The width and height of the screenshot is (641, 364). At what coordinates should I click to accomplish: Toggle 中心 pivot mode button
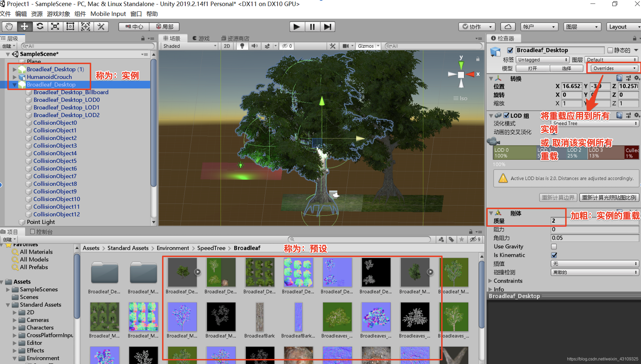(x=134, y=27)
